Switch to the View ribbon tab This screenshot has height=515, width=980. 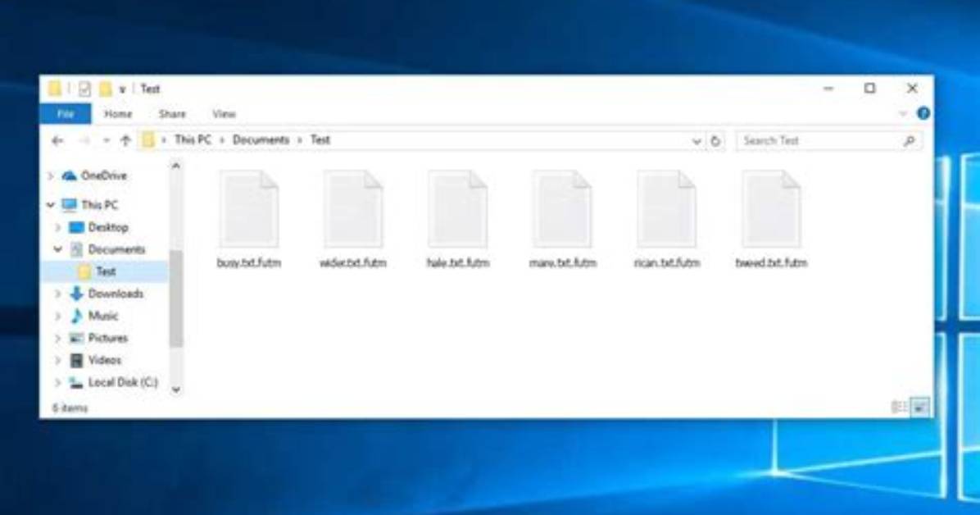224,114
